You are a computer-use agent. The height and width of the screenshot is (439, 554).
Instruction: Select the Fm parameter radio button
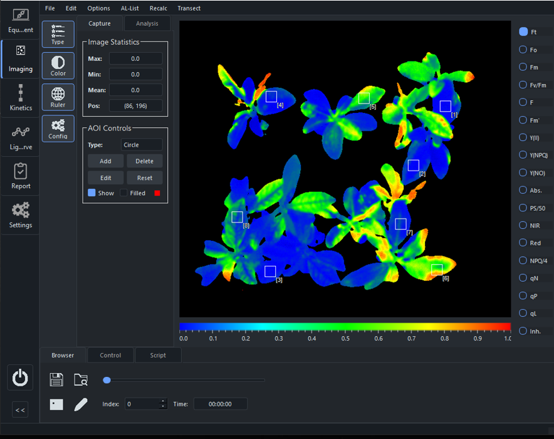pos(523,67)
